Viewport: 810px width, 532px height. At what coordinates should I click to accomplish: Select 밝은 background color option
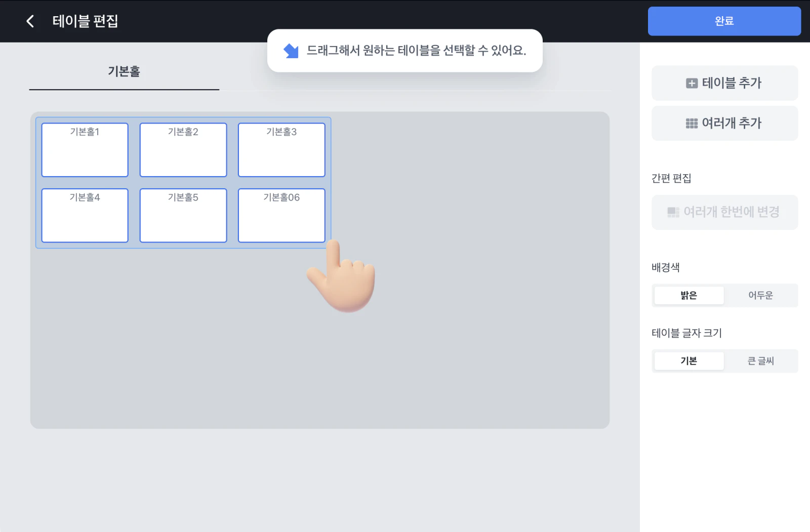pyautogui.click(x=688, y=296)
